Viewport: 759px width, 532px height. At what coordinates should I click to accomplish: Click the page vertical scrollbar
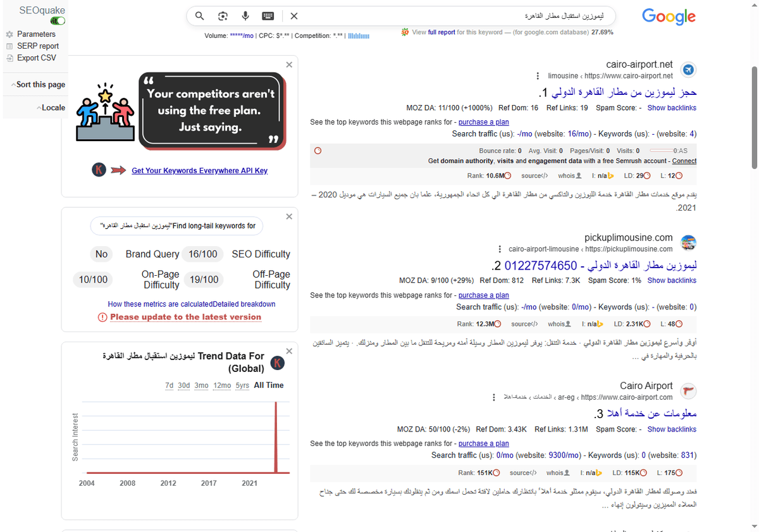[755, 118]
